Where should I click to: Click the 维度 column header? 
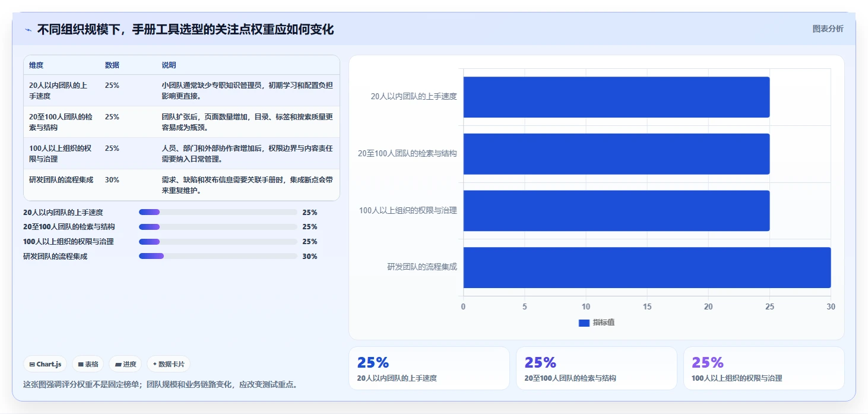pos(36,65)
